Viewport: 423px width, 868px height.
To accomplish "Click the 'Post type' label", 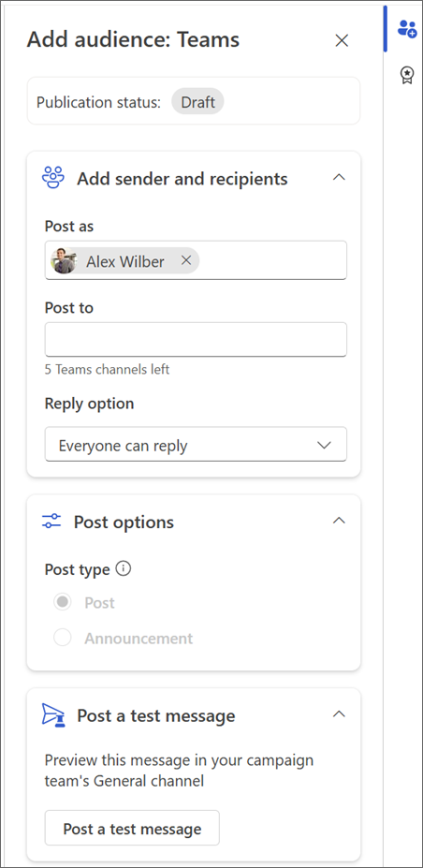I will [78, 569].
